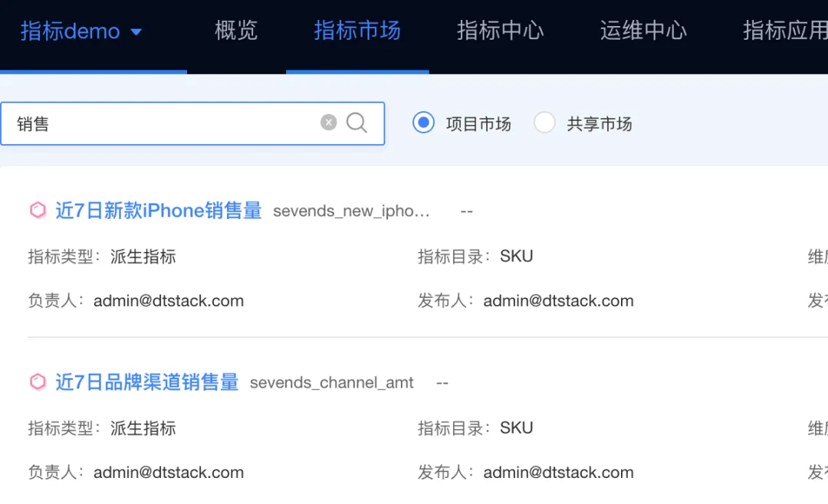This screenshot has width=828, height=504.
Task: Click the pink hexagon icon beside 近7日品牌渠道销售量
Action: click(x=38, y=381)
